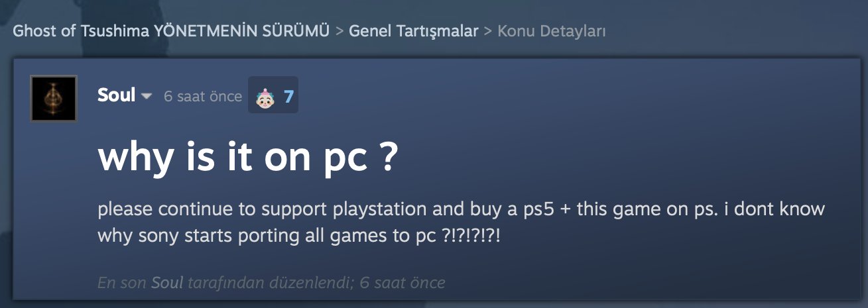Click the Soul username in post header
The height and width of the screenshot is (308, 868).
click(x=116, y=95)
